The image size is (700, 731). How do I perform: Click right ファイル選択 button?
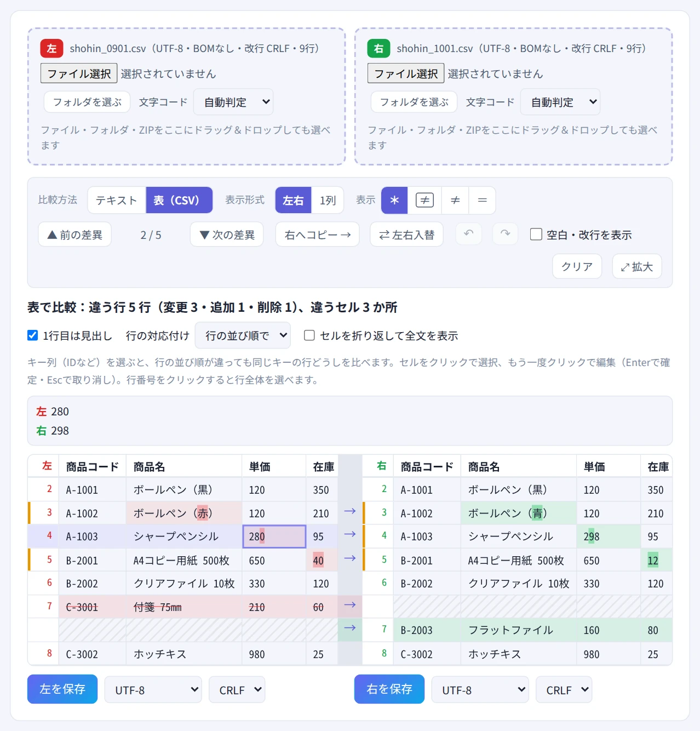[406, 73]
